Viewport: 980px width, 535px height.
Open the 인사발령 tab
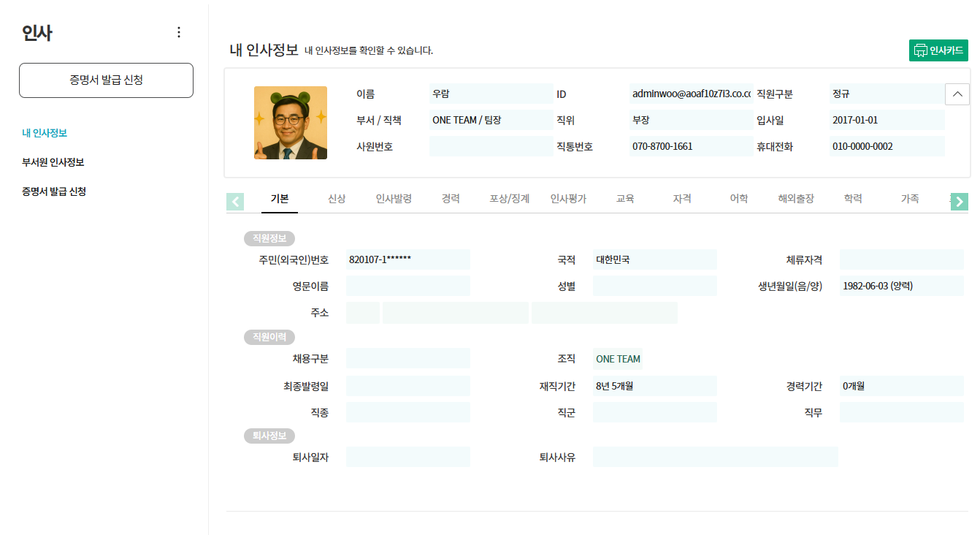click(394, 199)
